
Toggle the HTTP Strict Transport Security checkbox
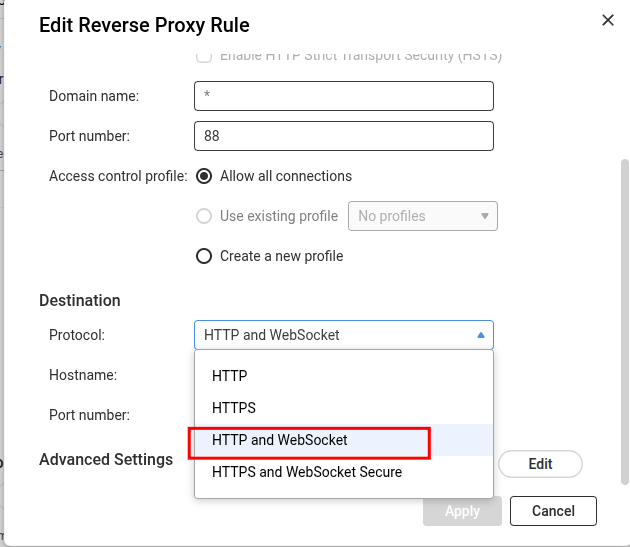pyautogui.click(x=204, y=57)
